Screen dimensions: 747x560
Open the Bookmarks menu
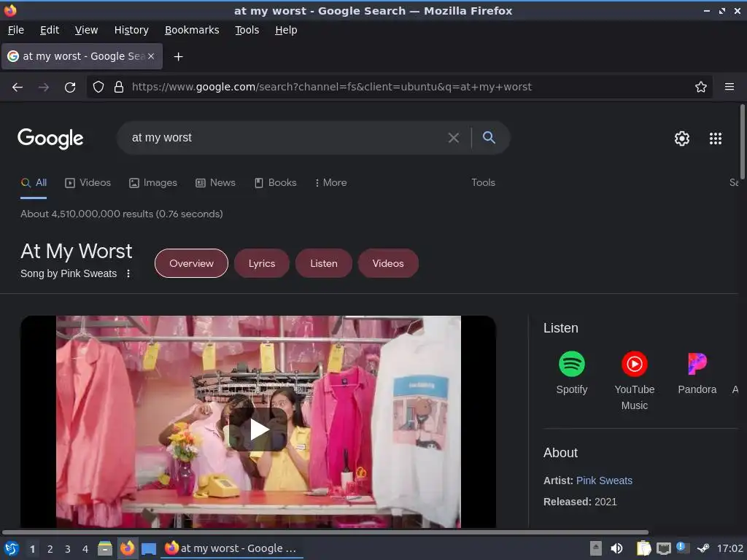tap(192, 30)
